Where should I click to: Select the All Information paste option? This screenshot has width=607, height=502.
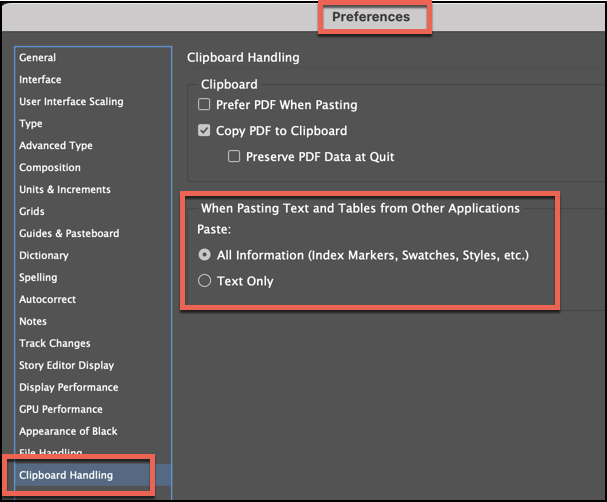205,255
